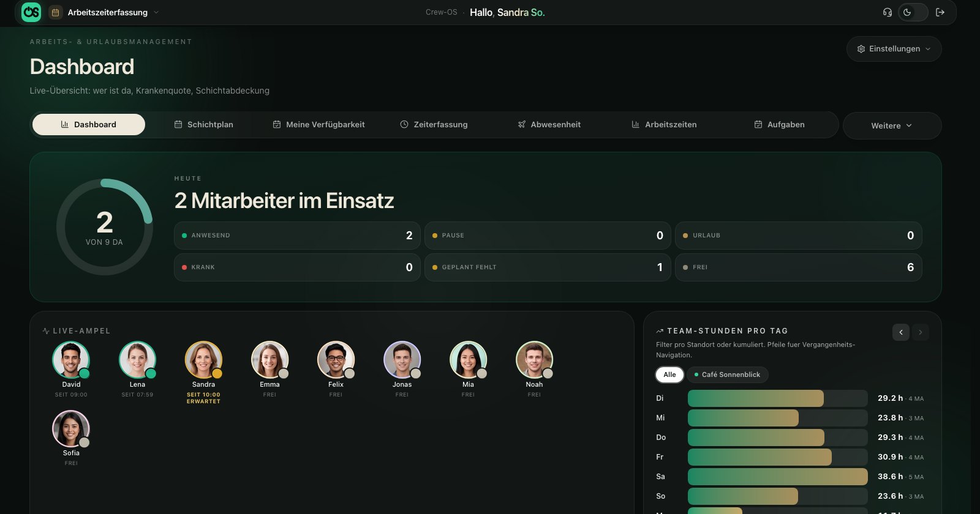Click the gear icon in Einstellungen
This screenshot has height=514, width=980.
tap(861, 49)
